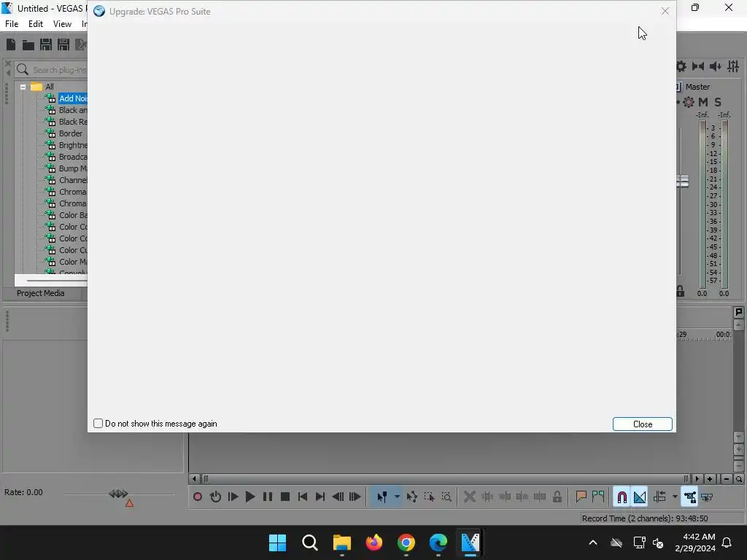
Task: Dismiss the Upgrade dialog with its title bar X
Action: point(665,11)
